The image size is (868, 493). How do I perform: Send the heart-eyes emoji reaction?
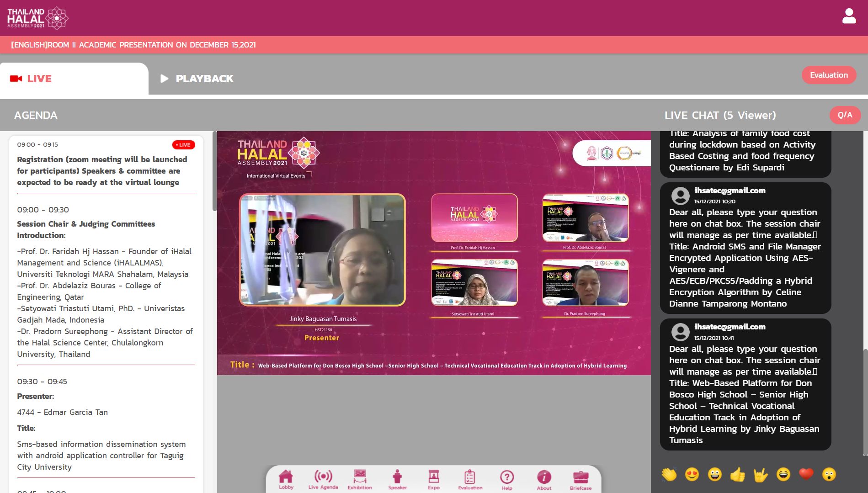(692, 474)
